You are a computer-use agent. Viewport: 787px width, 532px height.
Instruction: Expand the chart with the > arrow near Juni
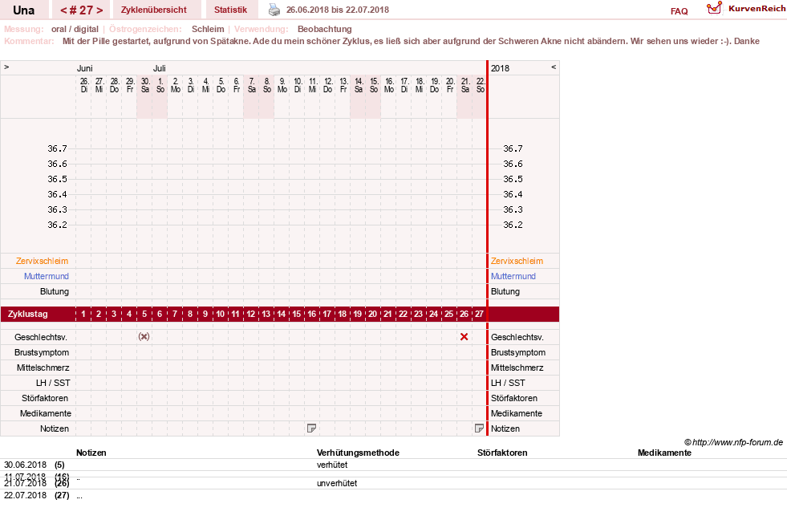[x=6, y=67]
